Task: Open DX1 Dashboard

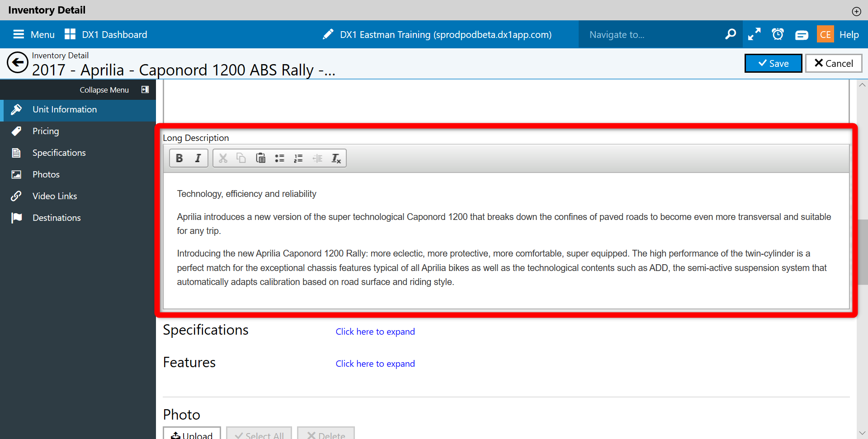Action: tap(106, 34)
